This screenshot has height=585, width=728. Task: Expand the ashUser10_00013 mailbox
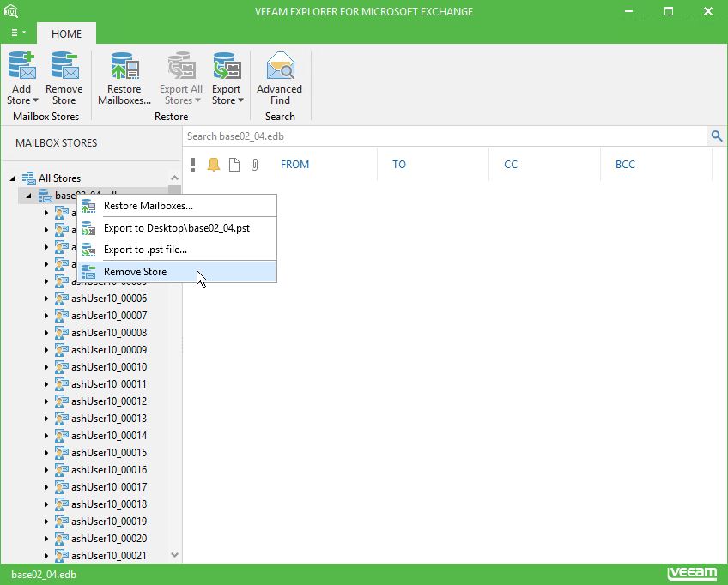[46, 419]
